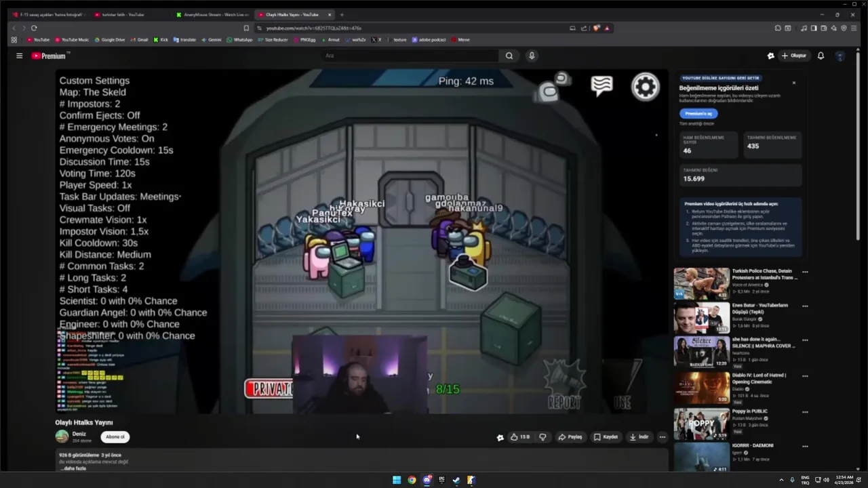Bookmark this page icon in address bar
868x488 pixels.
click(246, 28)
